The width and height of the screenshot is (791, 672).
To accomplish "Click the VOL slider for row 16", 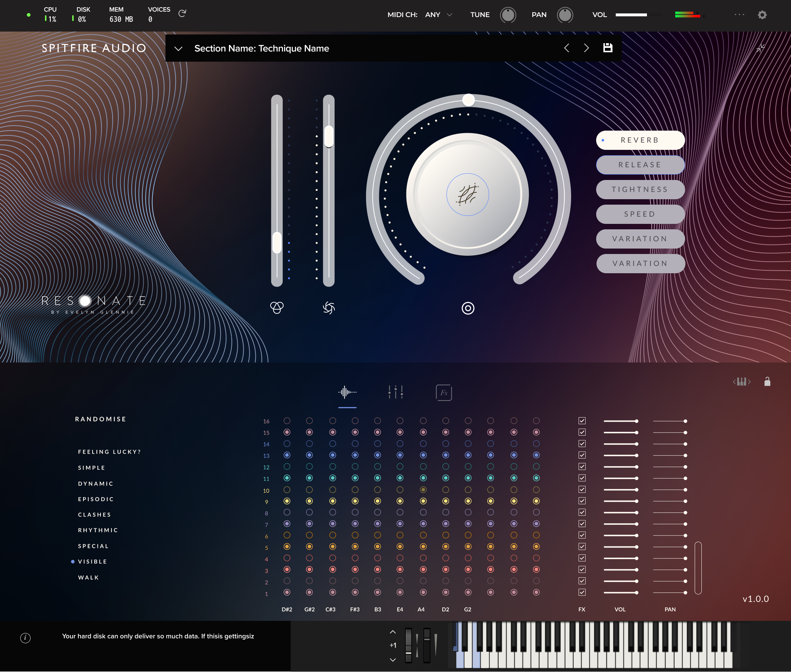I will [621, 421].
